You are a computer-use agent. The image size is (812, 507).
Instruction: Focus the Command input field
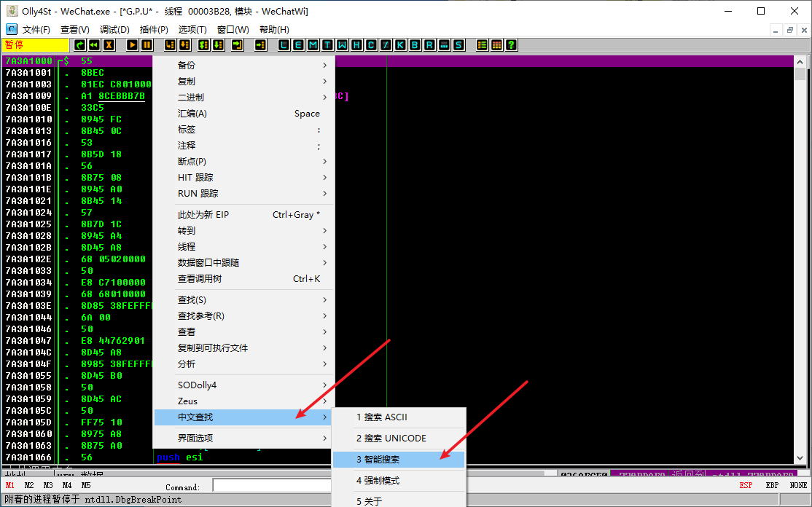[x=272, y=485]
